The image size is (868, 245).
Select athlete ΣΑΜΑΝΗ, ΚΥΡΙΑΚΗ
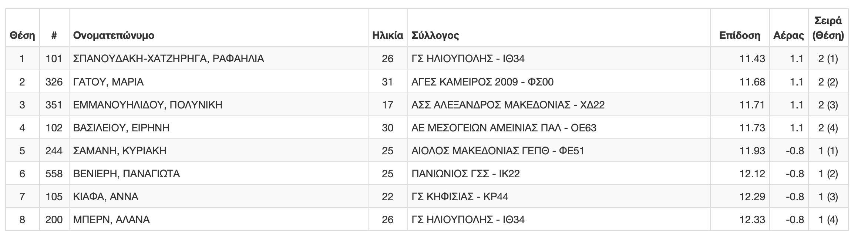point(120,151)
